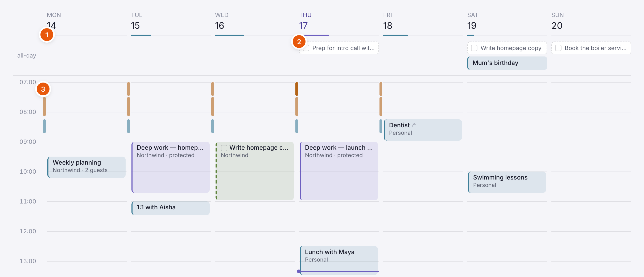Click the 'Northwind · 2 guests' subtitle
The image size is (644, 277).
coord(80,170)
